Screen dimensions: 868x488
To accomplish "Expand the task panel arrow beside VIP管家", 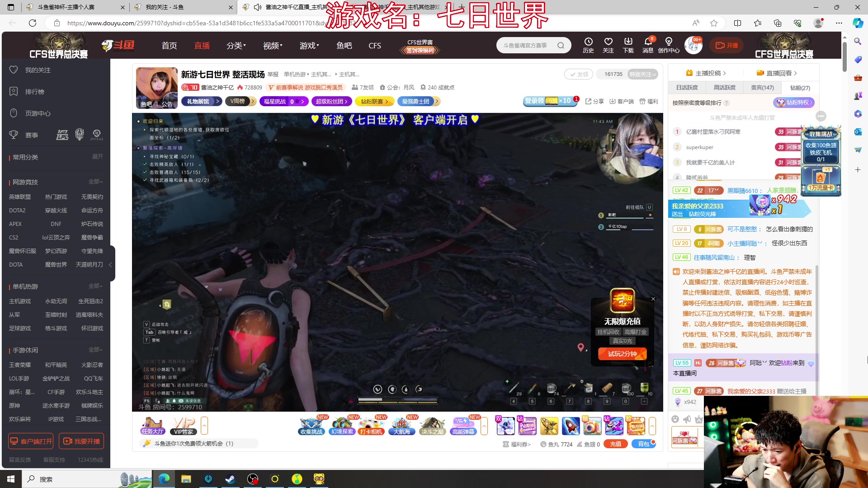I will coord(204,426).
